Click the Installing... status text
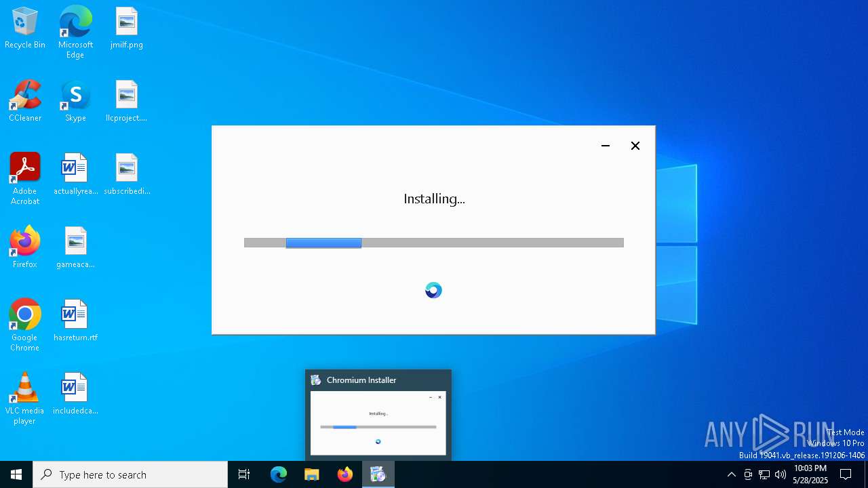Image resolution: width=868 pixels, height=488 pixels. pos(434,199)
